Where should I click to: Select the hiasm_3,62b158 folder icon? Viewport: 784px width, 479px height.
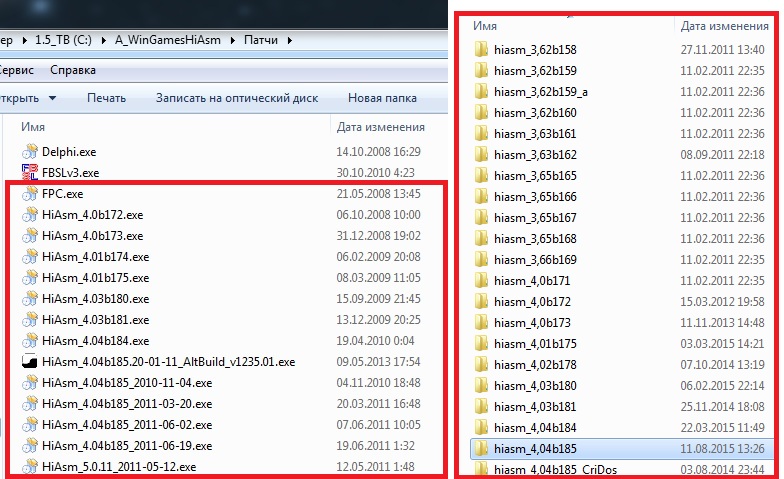pyautogui.click(x=481, y=49)
